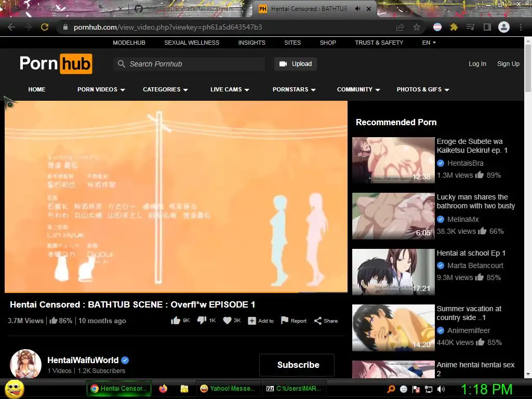
Task: Close the active Hentai Censored tab
Action: (x=369, y=9)
